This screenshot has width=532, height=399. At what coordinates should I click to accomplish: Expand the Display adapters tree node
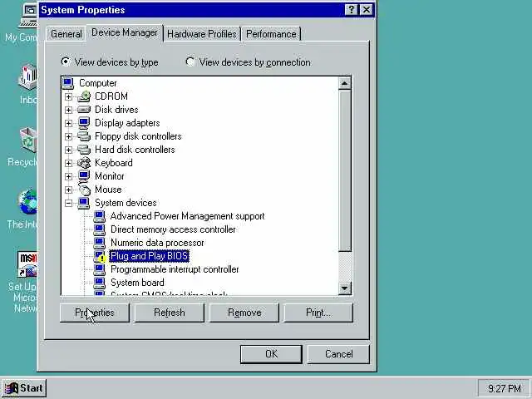(x=68, y=123)
